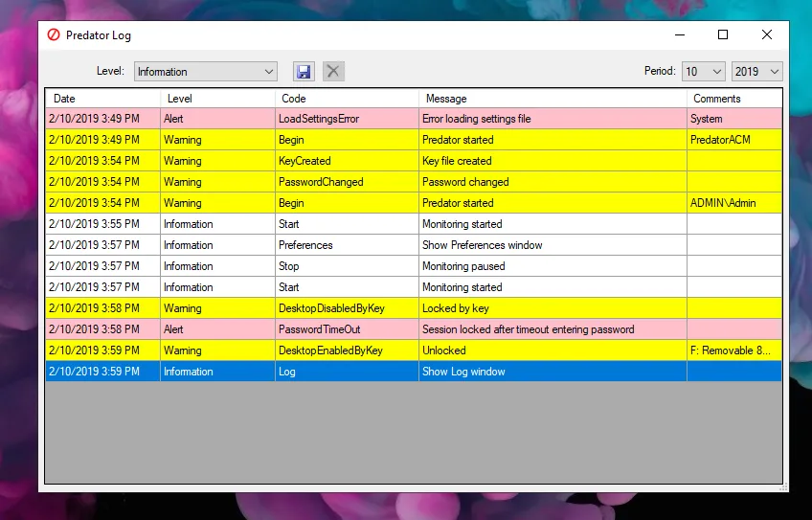Maximize the Predator Log window
This screenshot has width=812, height=520.
tap(723, 35)
